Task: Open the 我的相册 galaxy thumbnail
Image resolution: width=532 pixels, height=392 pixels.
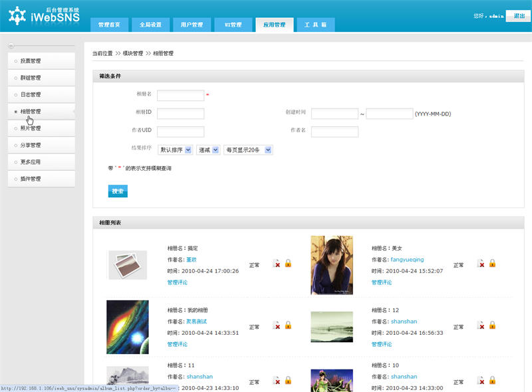Action: click(128, 328)
